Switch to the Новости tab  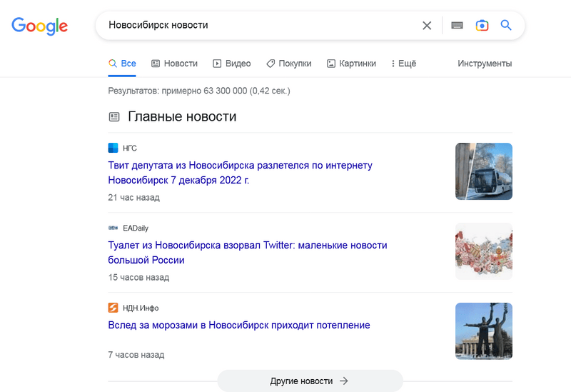pos(174,64)
